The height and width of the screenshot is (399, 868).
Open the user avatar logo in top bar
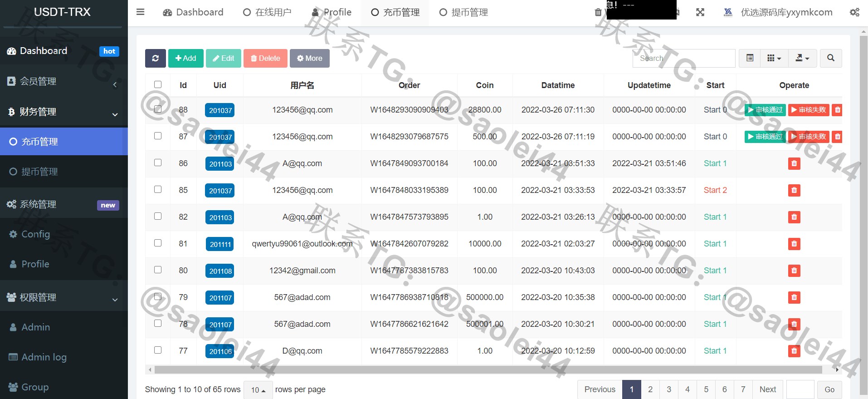coord(728,12)
